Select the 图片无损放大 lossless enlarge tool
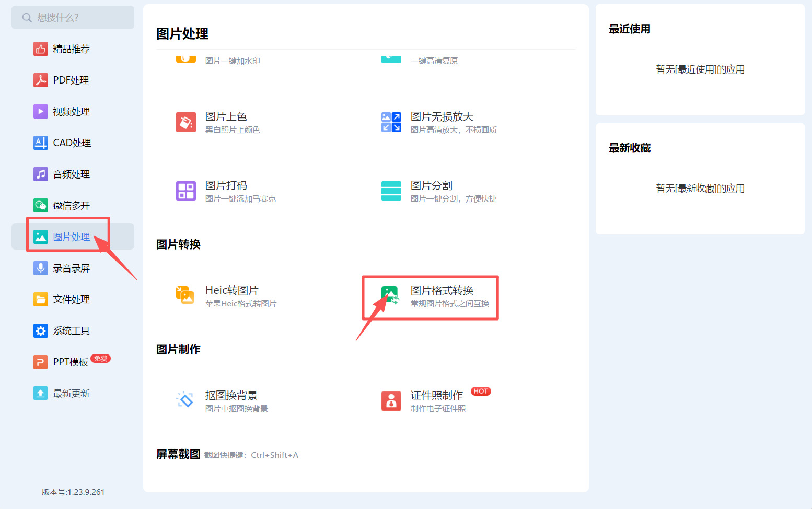The image size is (812, 509). [442, 122]
